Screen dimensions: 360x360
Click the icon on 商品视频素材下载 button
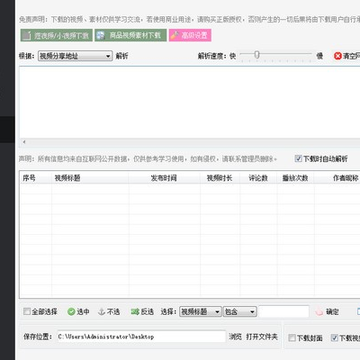(x=101, y=35)
